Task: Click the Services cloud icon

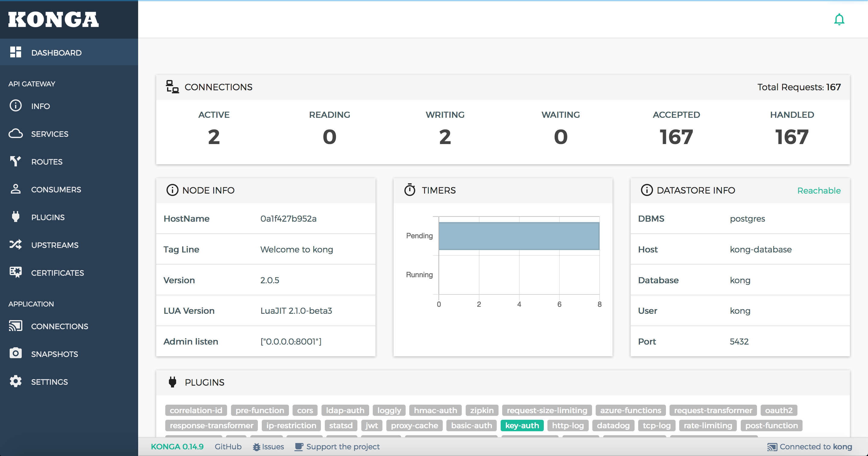Action: click(x=15, y=133)
